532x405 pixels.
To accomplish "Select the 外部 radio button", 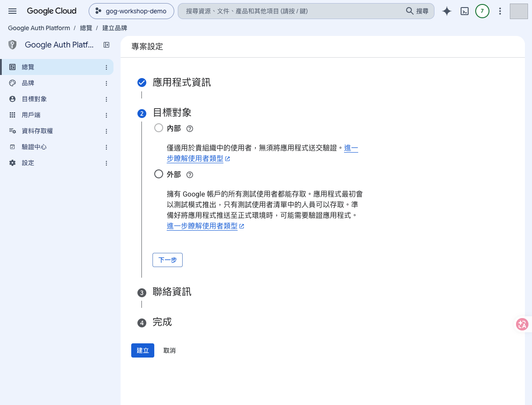I will pos(159,174).
